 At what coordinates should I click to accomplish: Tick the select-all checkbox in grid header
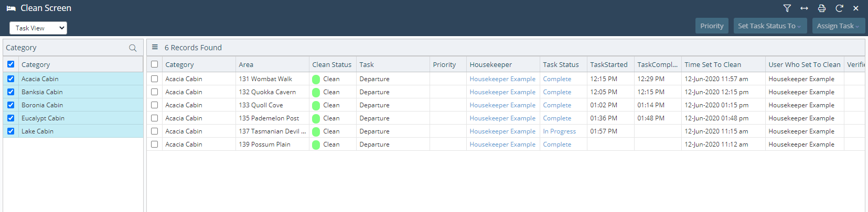click(154, 64)
